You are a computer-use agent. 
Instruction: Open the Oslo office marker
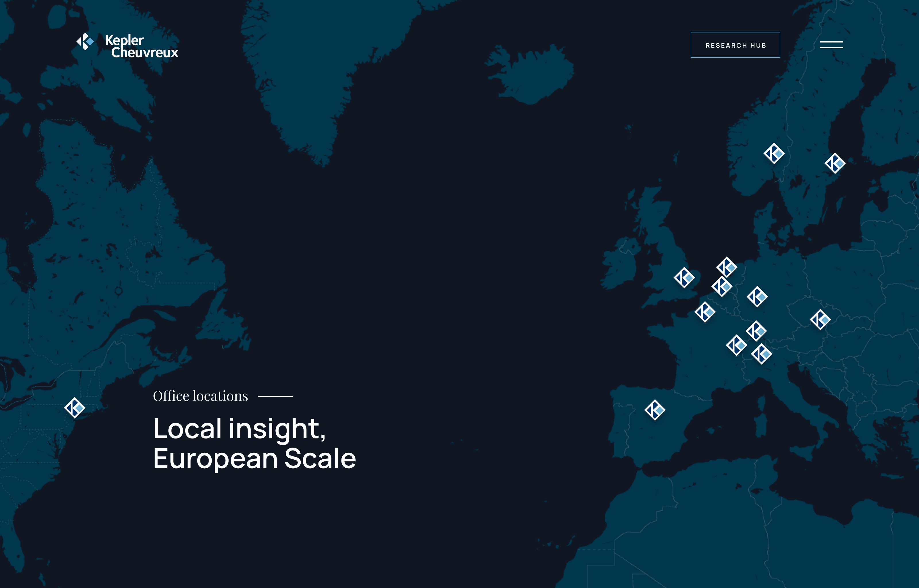pyautogui.click(x=774, y=154)
